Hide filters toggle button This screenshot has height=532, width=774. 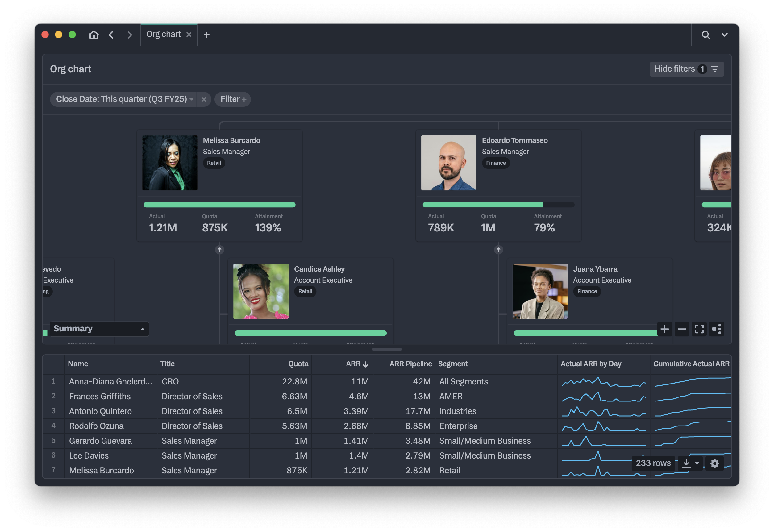pyautogui.click(x=686, y=69)
